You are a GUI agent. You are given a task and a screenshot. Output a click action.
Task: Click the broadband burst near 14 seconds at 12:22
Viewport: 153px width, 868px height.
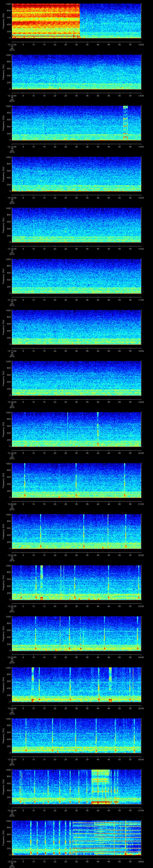pos(42,583)
